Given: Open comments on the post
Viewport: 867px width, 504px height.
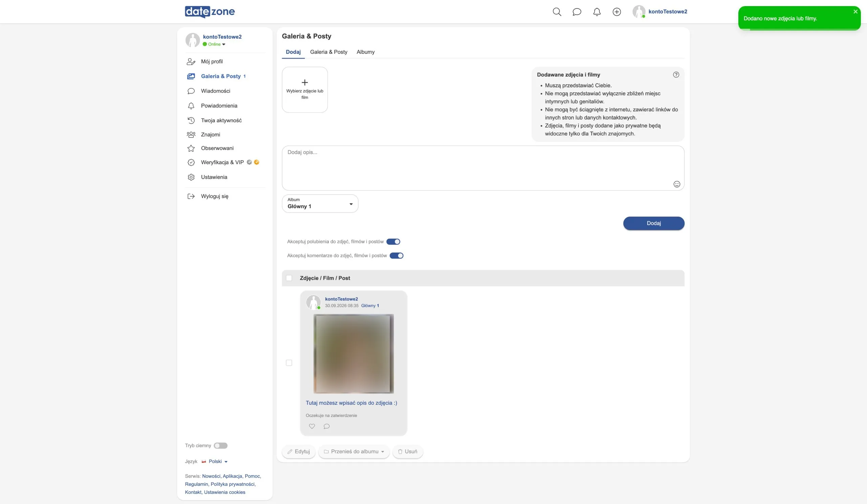Looking at the screenshot, I should 326,426.
